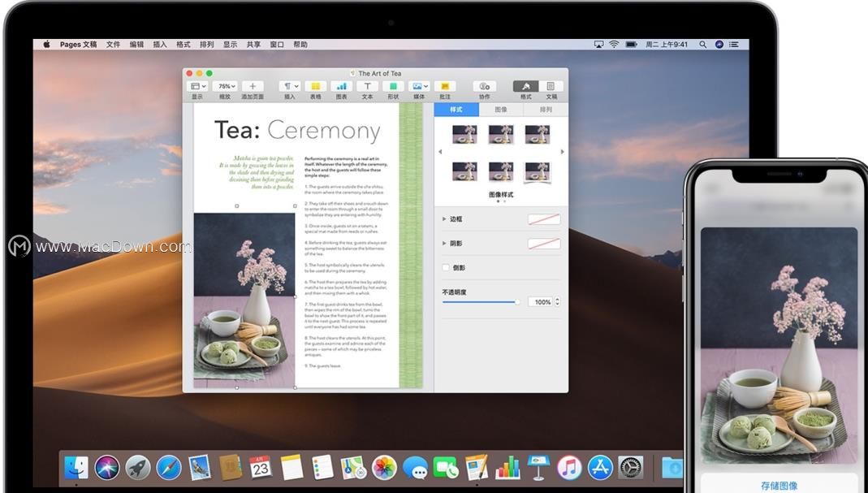Open FaceTime from the Dock
Image resolution: width=868 pixels, height=493 pixels.
(446, 468)
